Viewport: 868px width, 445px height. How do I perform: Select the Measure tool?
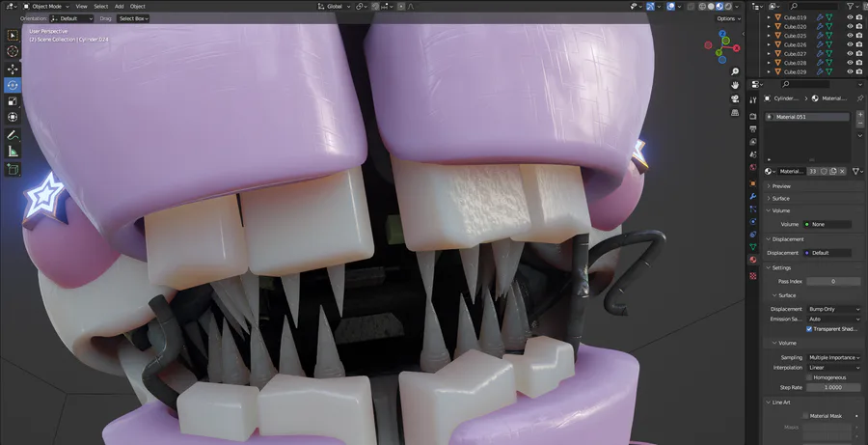click(x=13, y=152)
